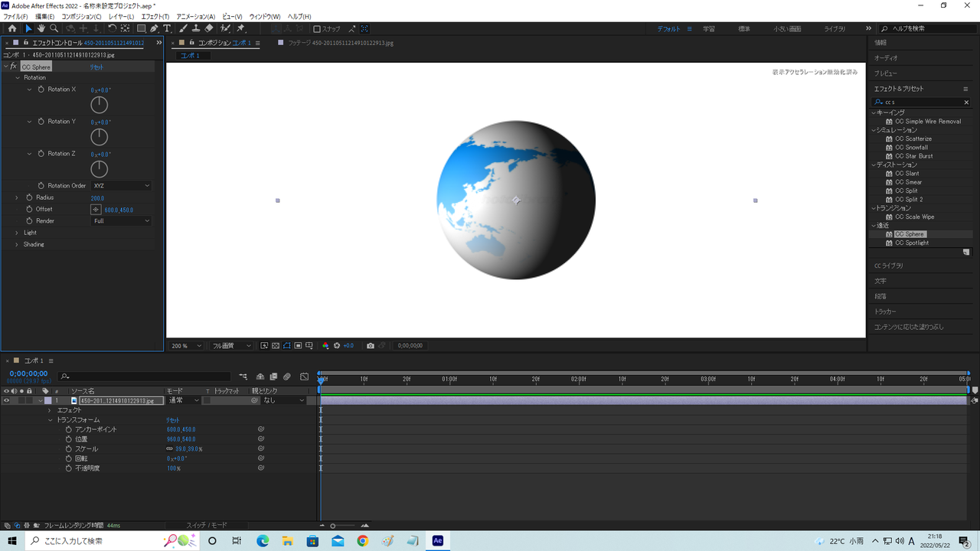Take a snapshot of the composition view
The height and width of the screenshot is (551, 980).
click(370, 345)
